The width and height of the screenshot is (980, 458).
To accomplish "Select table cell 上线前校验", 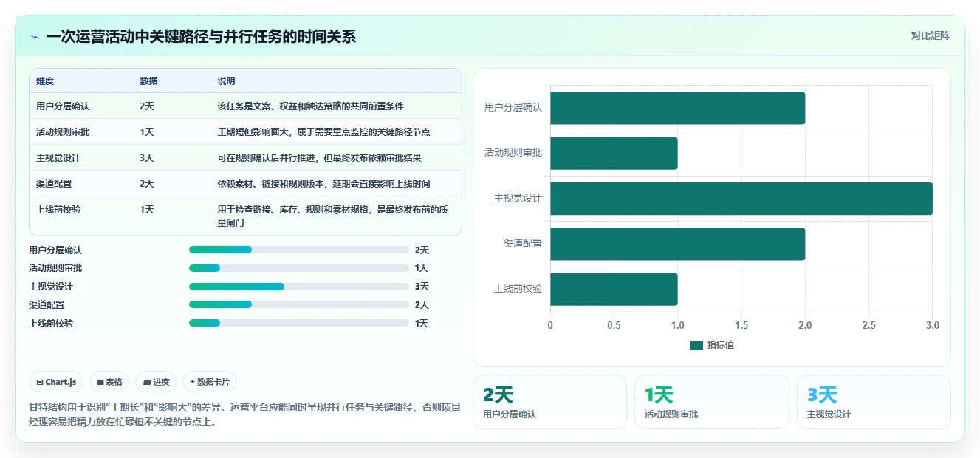I will coord(58,210).
